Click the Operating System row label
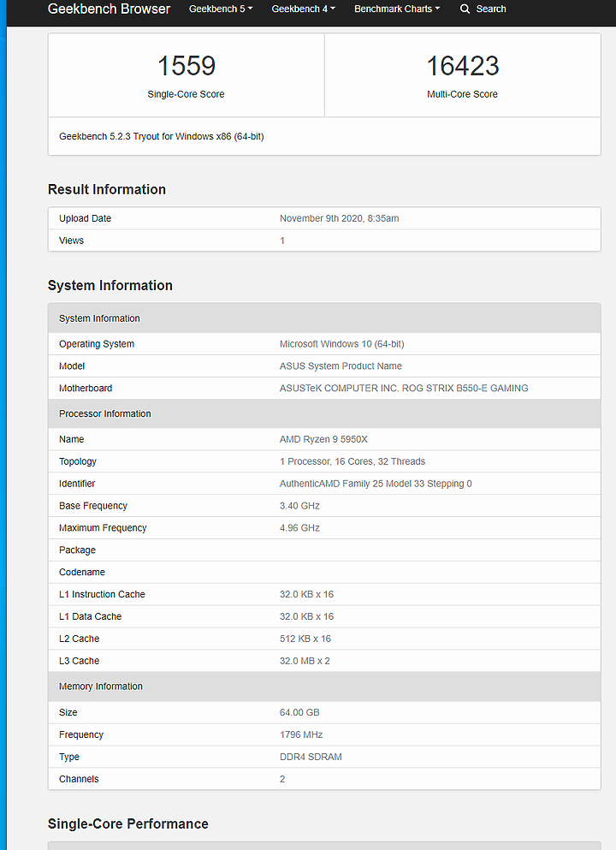The height and width of the screenshot is (850, 616). pyautogui.click(x=97, y=344)
